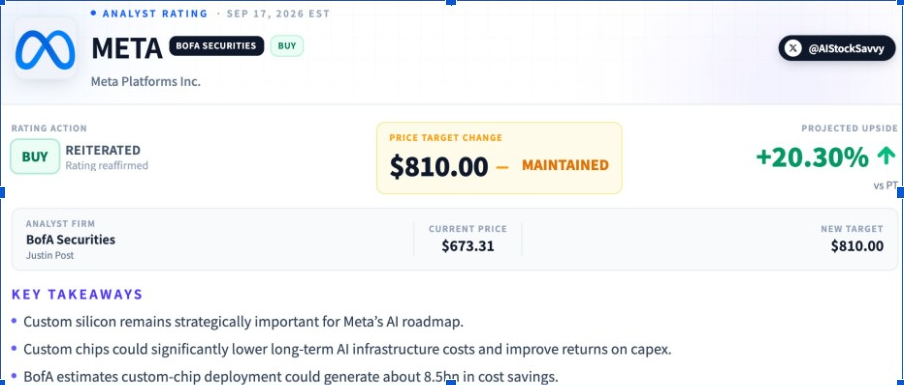
Task: Select the META ticker heading
Action: pyautogui.click(x=127, y=48)
